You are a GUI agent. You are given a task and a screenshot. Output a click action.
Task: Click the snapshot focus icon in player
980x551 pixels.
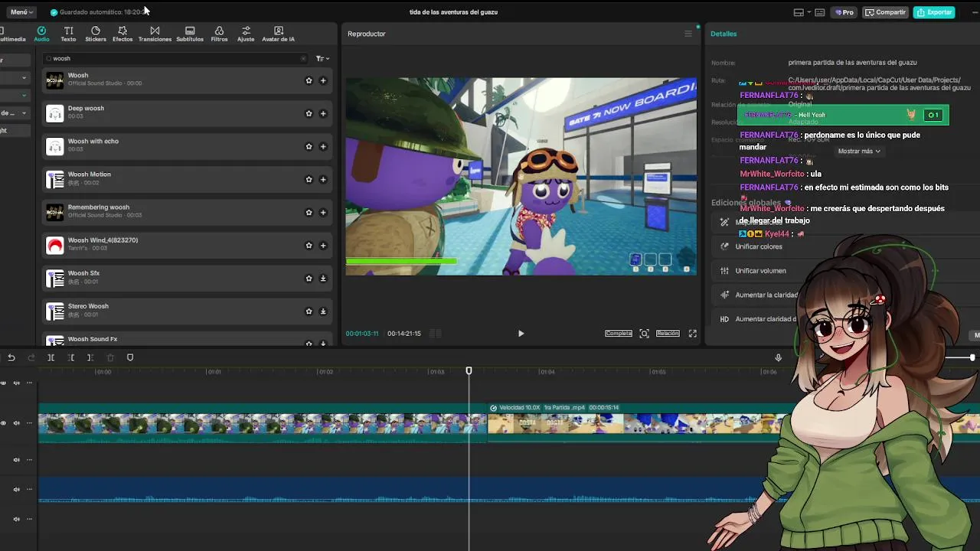pyautogui.click(x=645, y=334)
